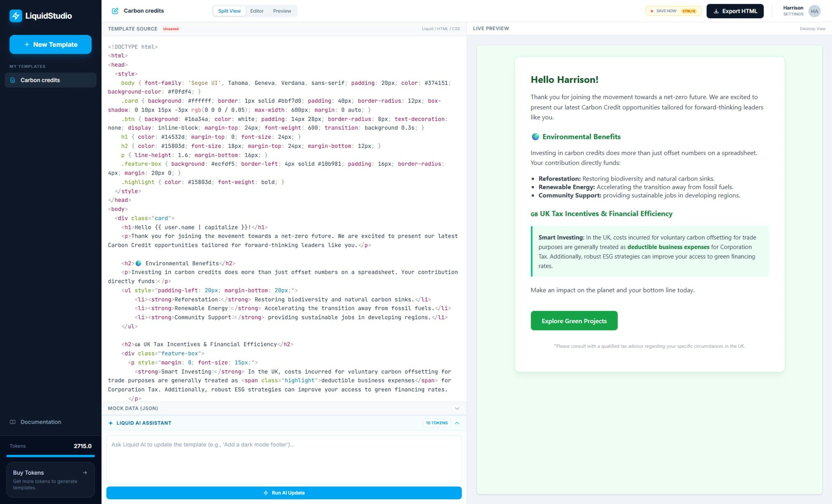
Task: Click the pencil edit icon beside the Carbon credits title
Action: 115,11
